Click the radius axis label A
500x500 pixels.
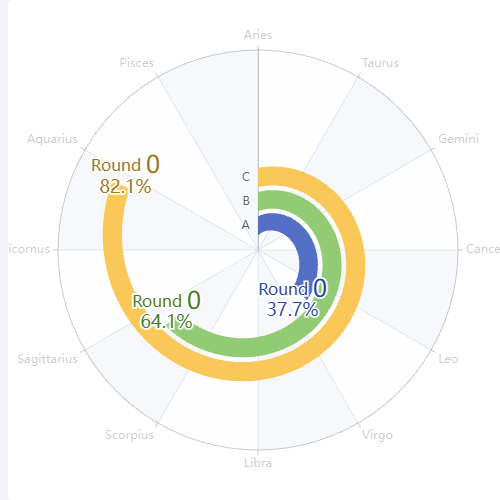point(246,225)
